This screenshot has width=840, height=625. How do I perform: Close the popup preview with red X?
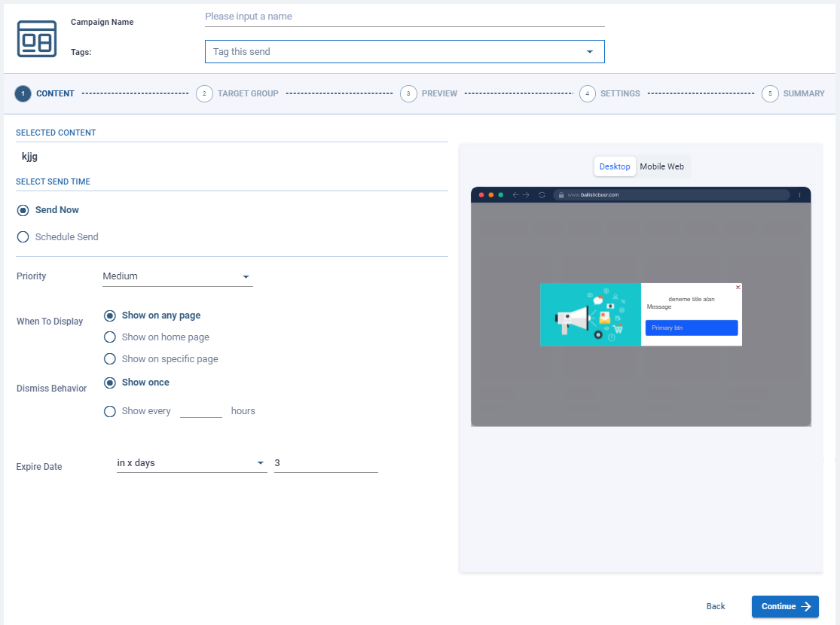pos(738,287)
